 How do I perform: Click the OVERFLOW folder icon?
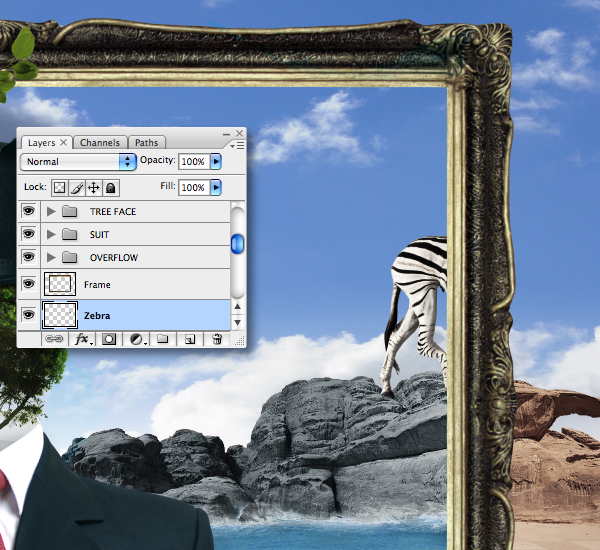pos(70,257)
